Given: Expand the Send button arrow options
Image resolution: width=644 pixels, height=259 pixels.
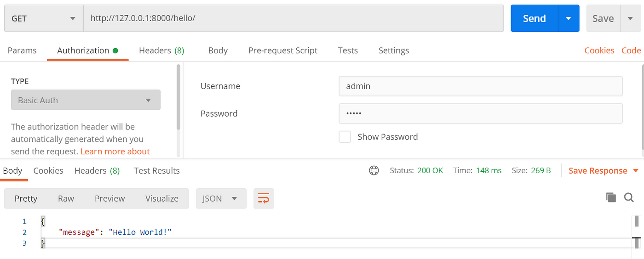Looking at the screenshot, I should (x=569, y=18).
